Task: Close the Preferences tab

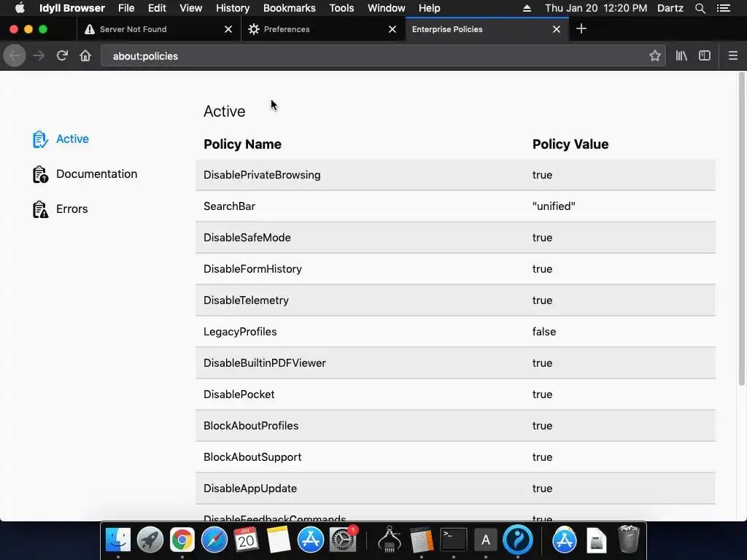Action: point(392,29)
